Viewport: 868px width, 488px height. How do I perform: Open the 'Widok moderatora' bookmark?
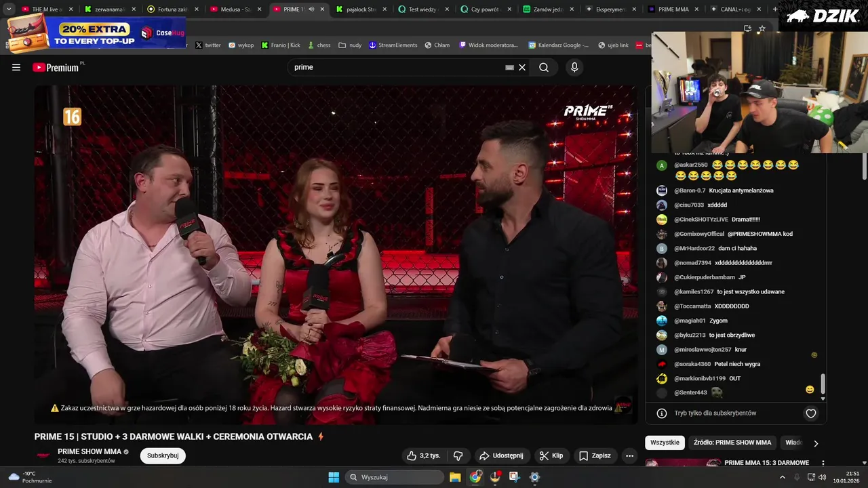489,45
